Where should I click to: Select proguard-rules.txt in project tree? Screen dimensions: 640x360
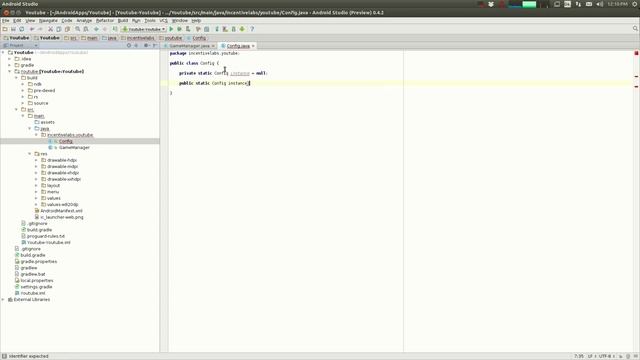[x=46, y=236]
